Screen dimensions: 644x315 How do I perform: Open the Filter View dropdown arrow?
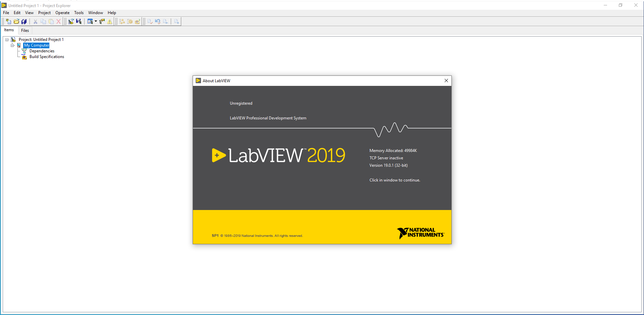tap(96, 21)
